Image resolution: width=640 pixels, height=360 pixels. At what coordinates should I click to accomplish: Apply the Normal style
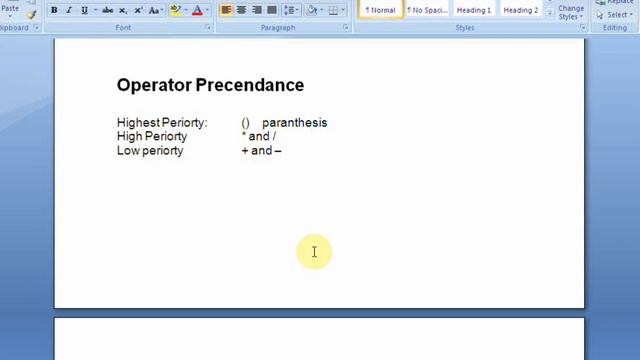point(380,9)
